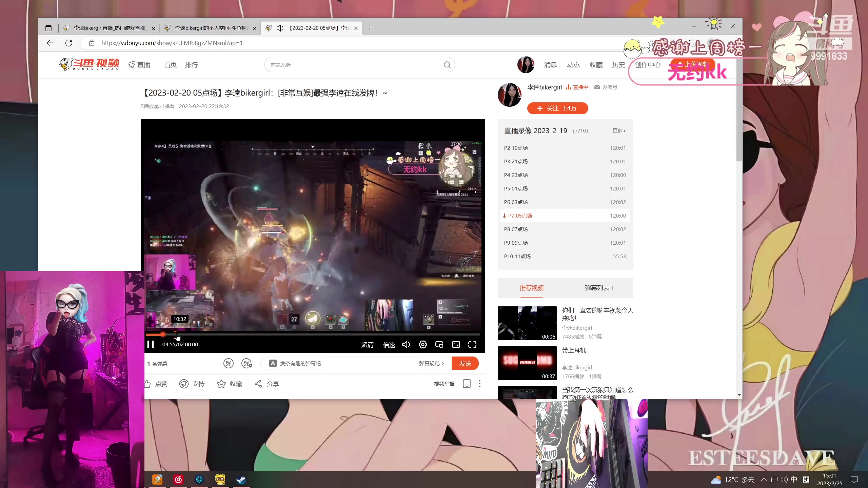
Task: Open 消息 messages
Action: click(551, 65)
